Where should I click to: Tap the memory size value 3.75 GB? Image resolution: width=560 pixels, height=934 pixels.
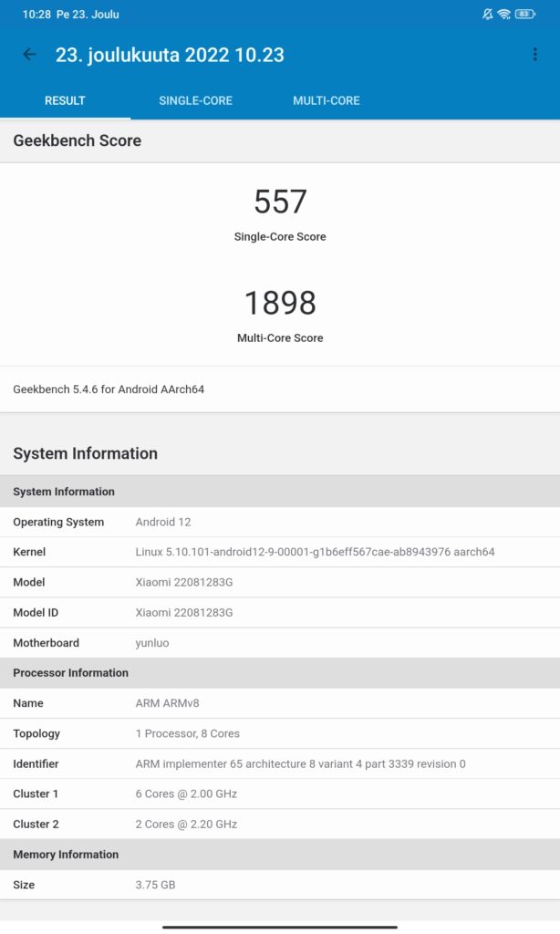point(155,885)
